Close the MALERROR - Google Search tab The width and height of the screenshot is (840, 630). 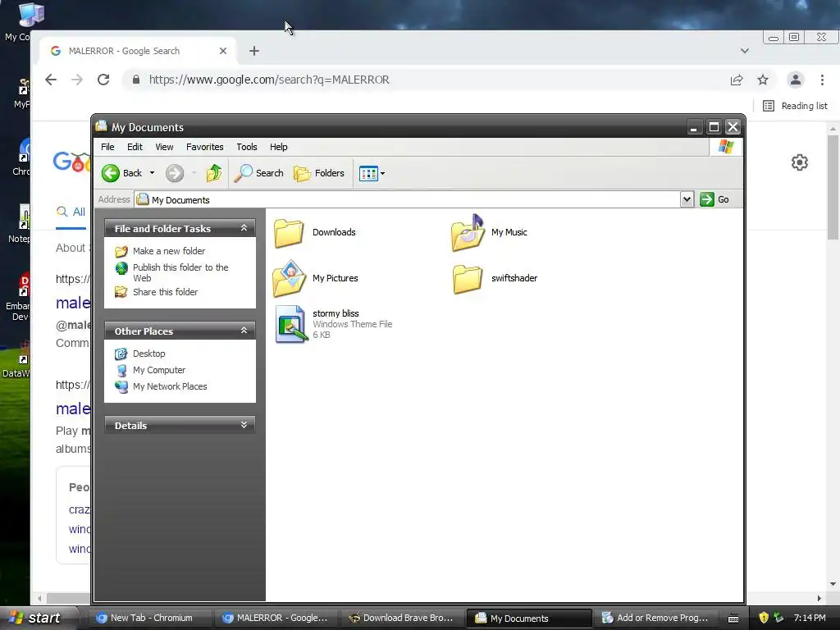223,51
